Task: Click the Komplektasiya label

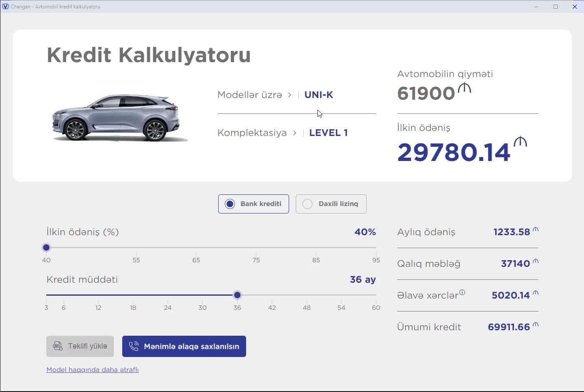Action: (x=252, y=133)
